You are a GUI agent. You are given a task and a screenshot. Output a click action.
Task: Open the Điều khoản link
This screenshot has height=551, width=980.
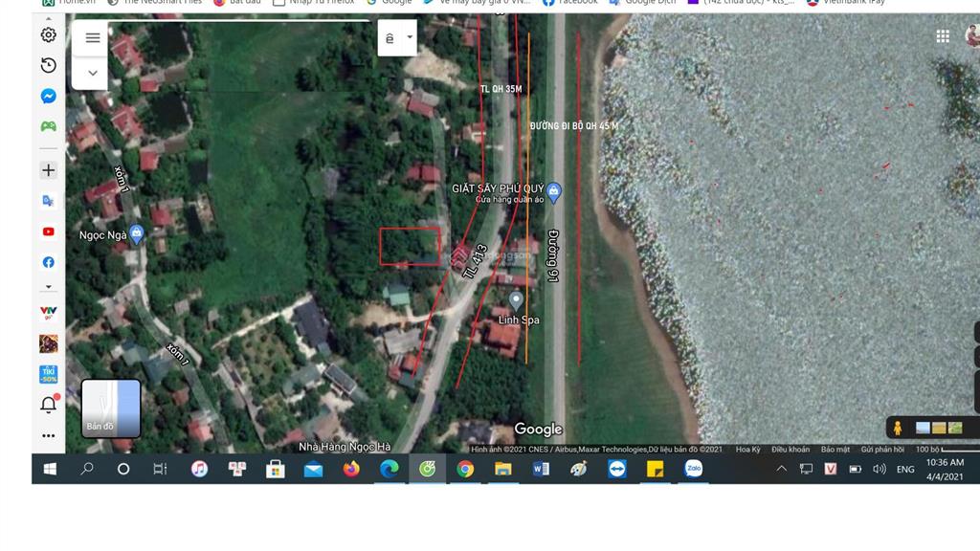(x=791, y=450)
